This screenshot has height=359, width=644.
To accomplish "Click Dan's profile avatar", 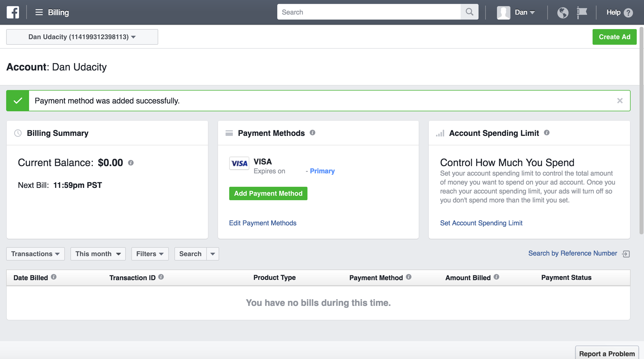I will point(503,12).
